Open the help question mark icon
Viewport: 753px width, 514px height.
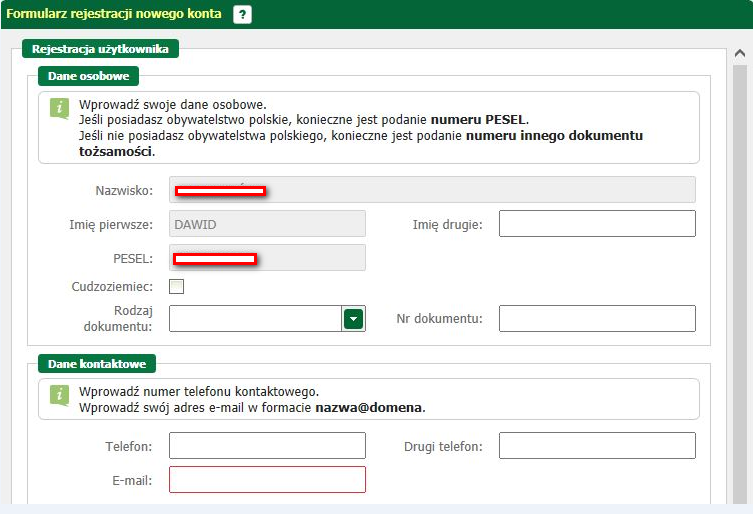(242, 14)
